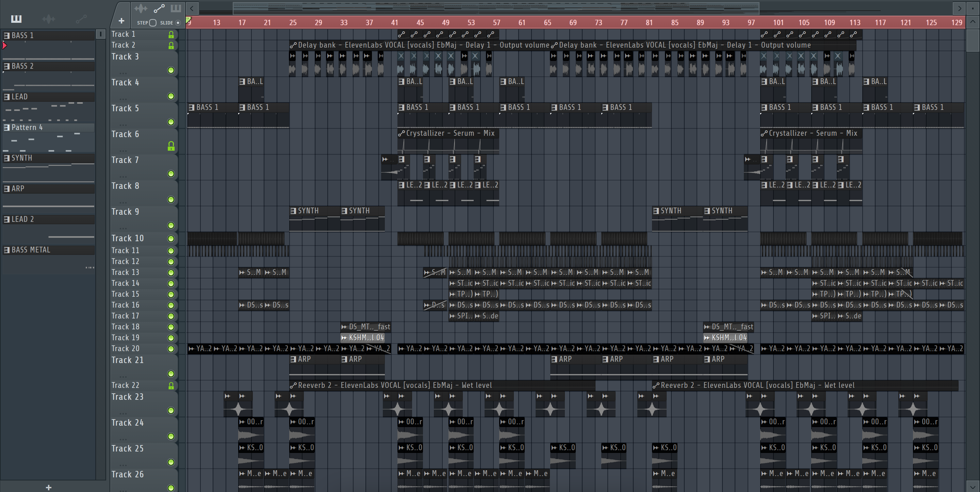Select the first DS_MT.._fast clip on Track 18
Image resolution: width=980 pixels, height=492 pixels.
pos(366,327)
